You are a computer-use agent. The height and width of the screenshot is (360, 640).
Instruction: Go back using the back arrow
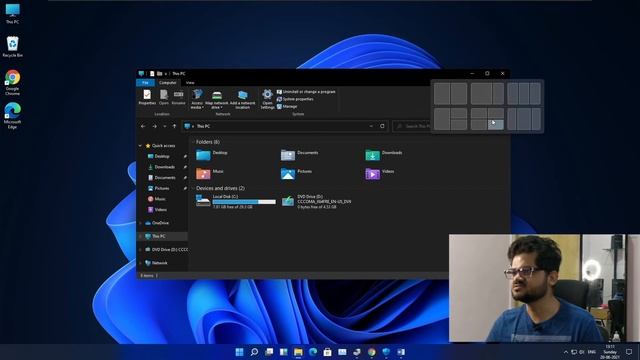point(143,127)
